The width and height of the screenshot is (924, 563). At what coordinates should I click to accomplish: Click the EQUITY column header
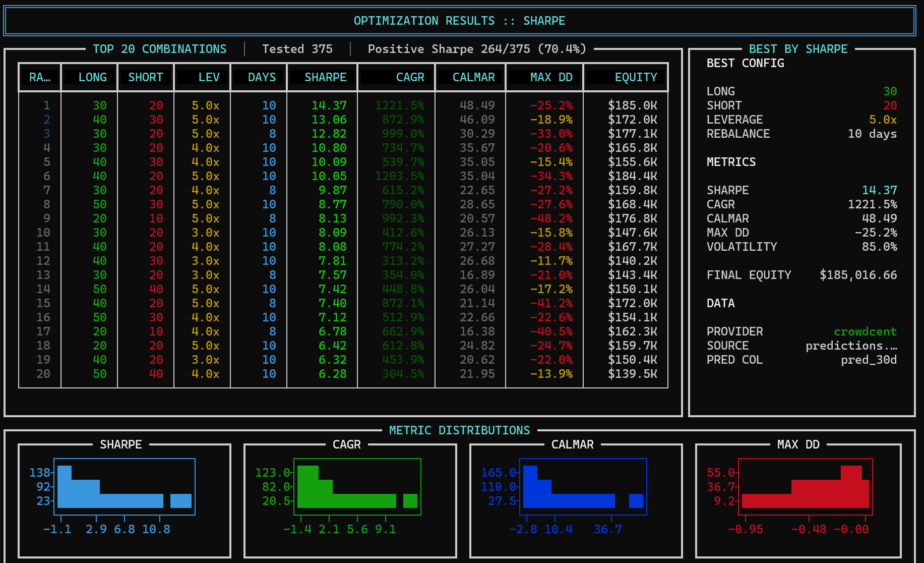tap(635, 77)
